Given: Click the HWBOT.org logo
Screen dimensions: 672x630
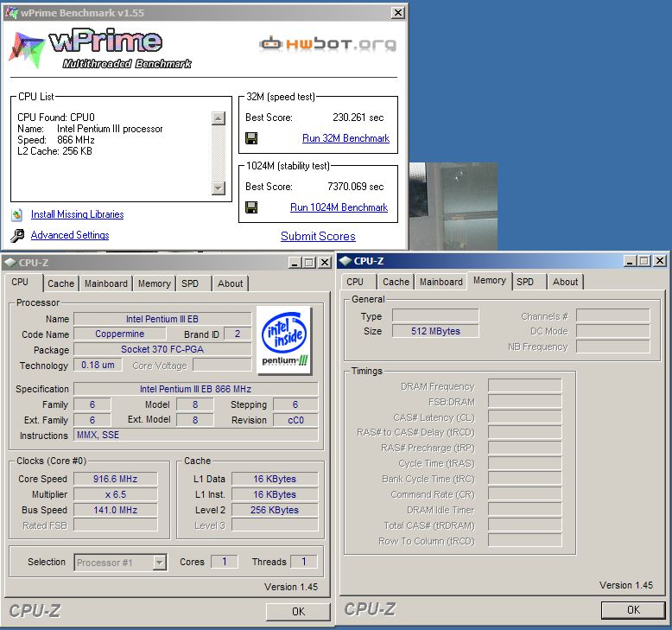Looking at the screenshot, I should click(x=328, y=44).
